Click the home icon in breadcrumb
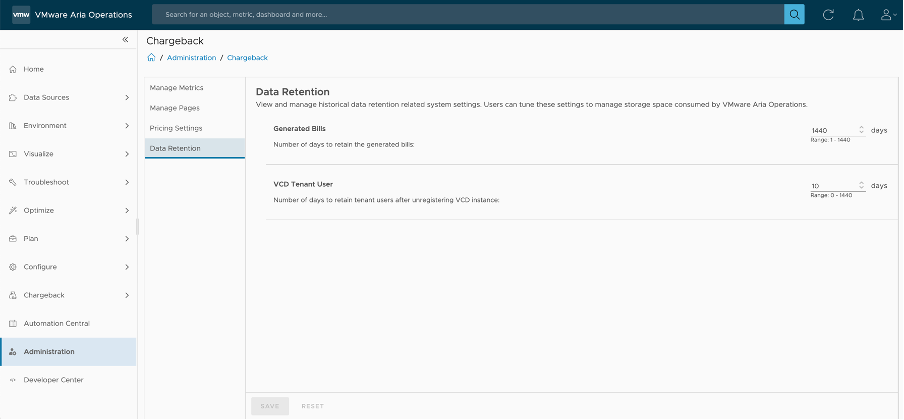Viewport: 904px width, 420px height. (151, 58)
